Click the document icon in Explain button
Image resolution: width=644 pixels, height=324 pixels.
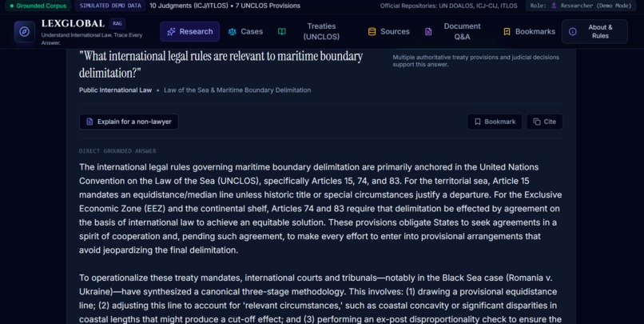click(x=89, y=122)
